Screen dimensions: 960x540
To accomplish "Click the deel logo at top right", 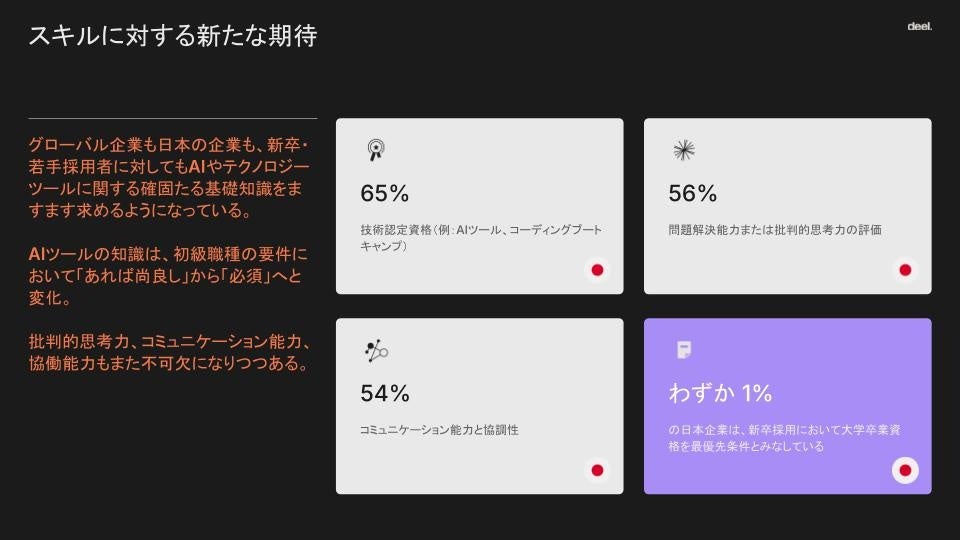I will pyautogui.click(x=919, y=27).
